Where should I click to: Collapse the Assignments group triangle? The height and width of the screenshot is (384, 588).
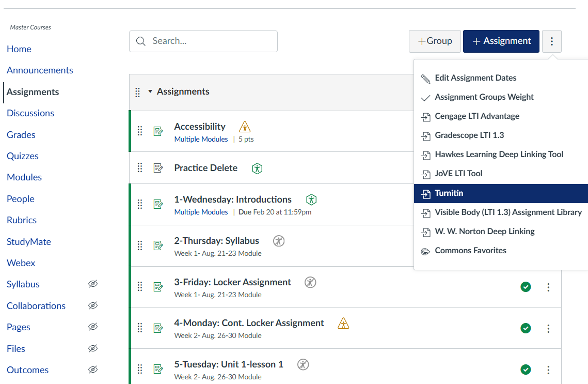click(150, 91)
